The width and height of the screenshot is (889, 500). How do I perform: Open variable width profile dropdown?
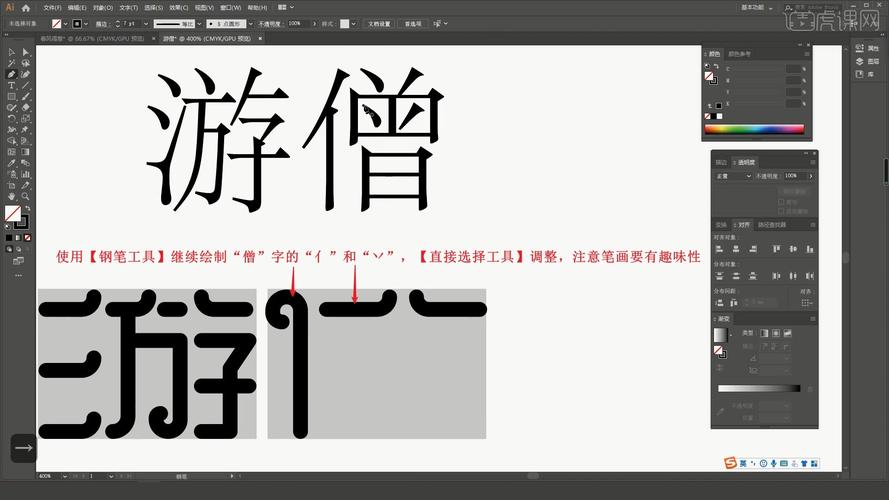[199, 24]
